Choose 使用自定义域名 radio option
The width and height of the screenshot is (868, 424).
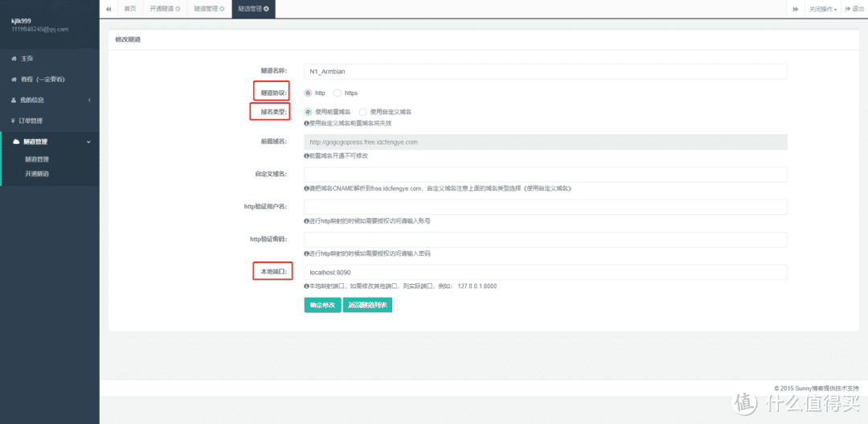tap(362, 111)
